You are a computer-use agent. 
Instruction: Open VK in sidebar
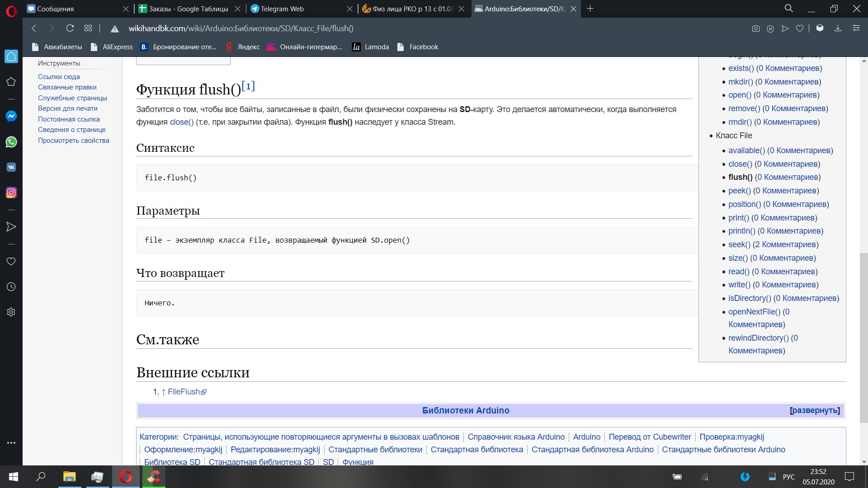(x=11, y=167)
